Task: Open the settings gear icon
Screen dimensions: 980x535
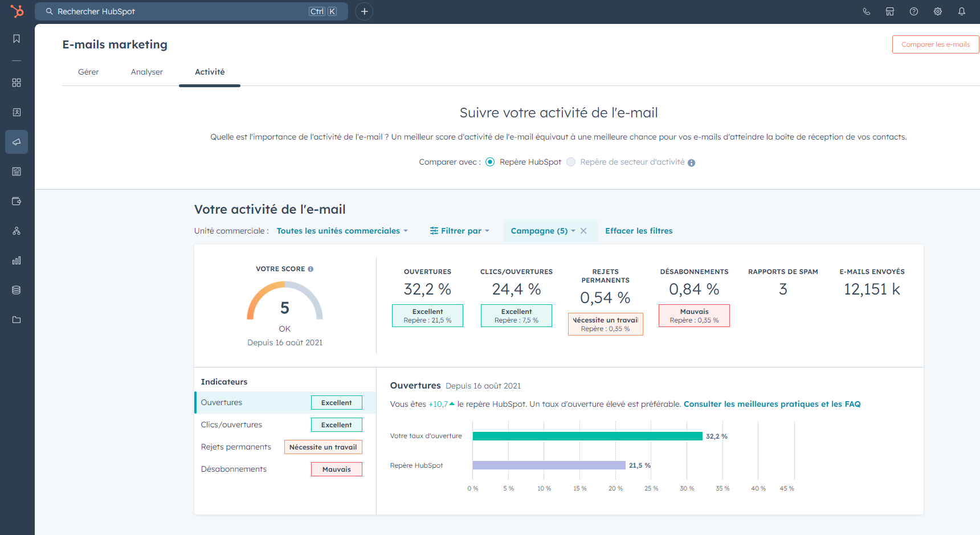Action: click(938, 11)
